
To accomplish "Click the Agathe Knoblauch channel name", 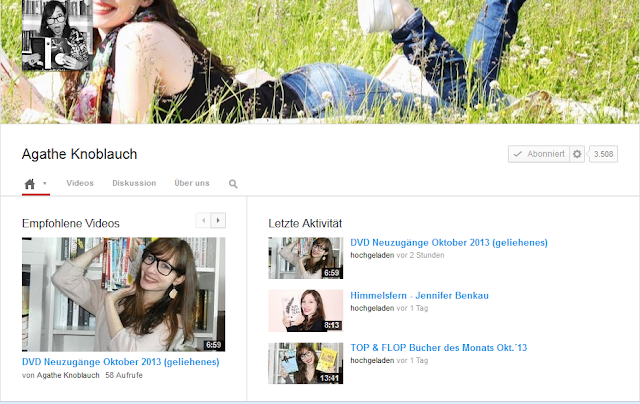I will (x=80, y=154).
